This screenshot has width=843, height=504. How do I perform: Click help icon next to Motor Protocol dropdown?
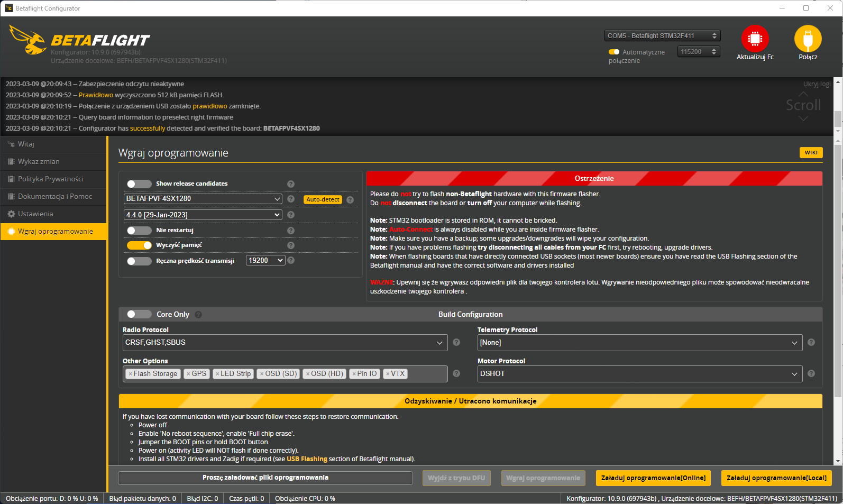click(811, 374)
